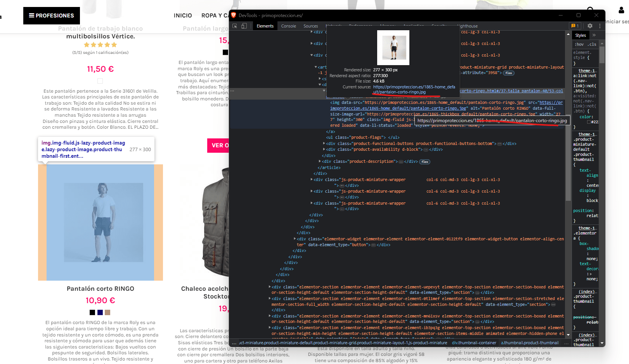The height and width of the screenshot is (364, 629).
Task: Tick the small checkbox under 11,50 € price
Action: pos(100,81)
